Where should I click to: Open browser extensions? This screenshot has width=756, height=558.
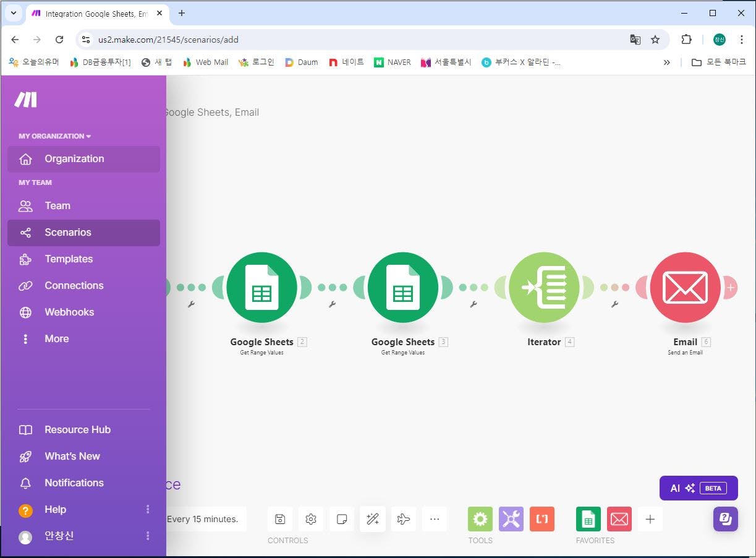tap(686, 40)
